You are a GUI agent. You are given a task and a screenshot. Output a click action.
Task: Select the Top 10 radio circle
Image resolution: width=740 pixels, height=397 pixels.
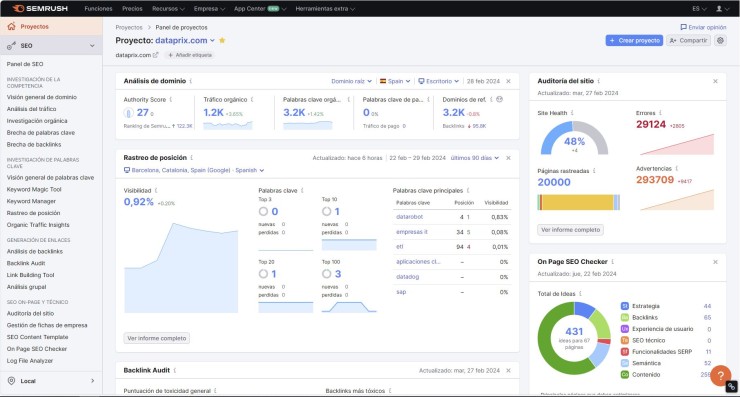tap(327, 211)
